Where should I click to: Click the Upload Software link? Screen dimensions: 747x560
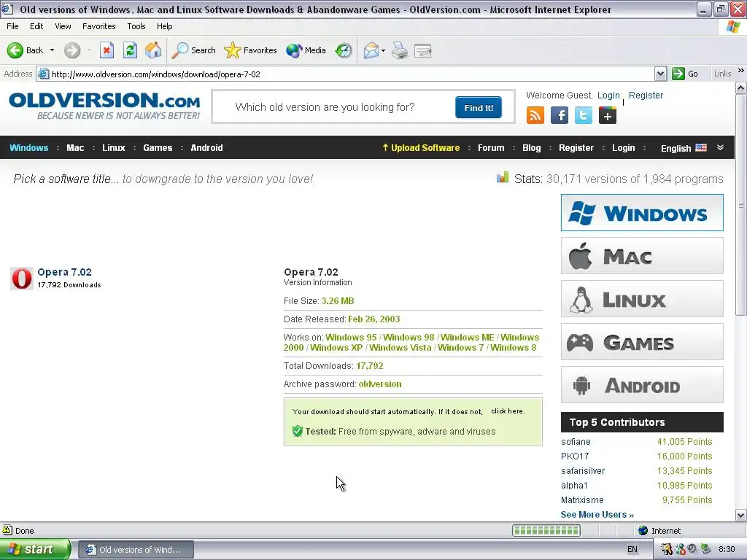tap(421, 147)
